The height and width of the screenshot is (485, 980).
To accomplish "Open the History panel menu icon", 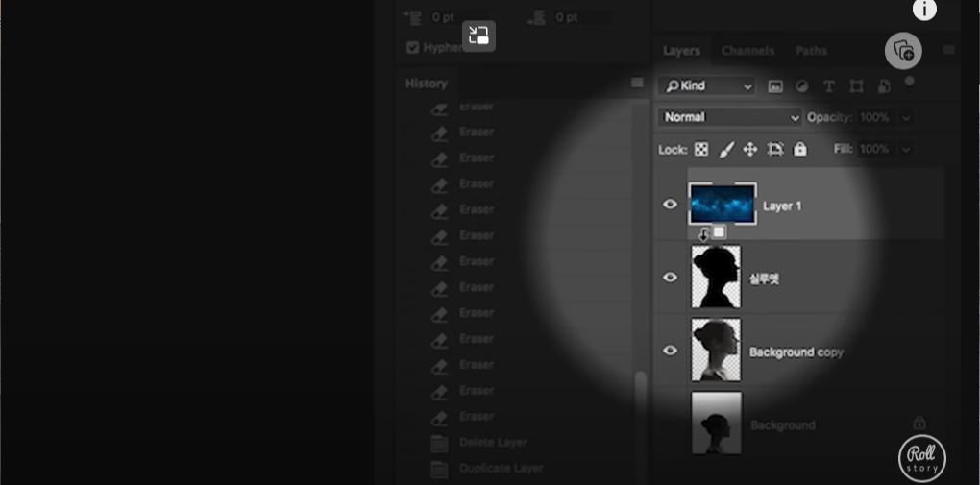I will tap(637, 84).
